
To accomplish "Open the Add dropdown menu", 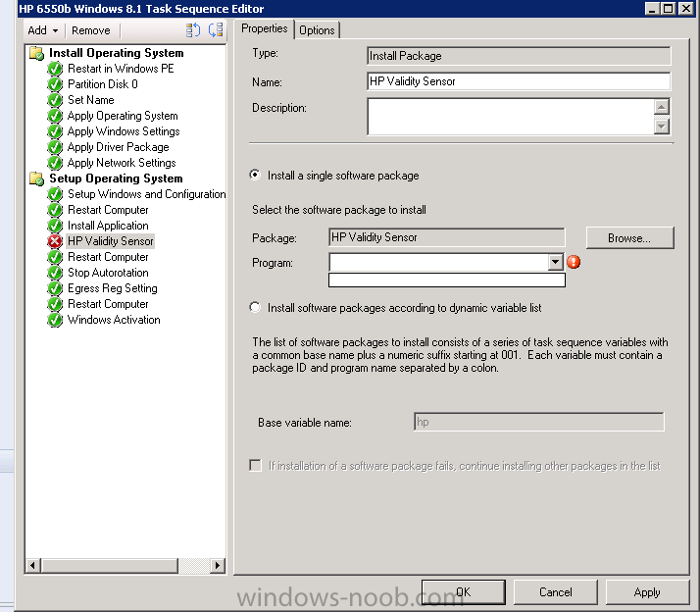I will pos(43,30).
